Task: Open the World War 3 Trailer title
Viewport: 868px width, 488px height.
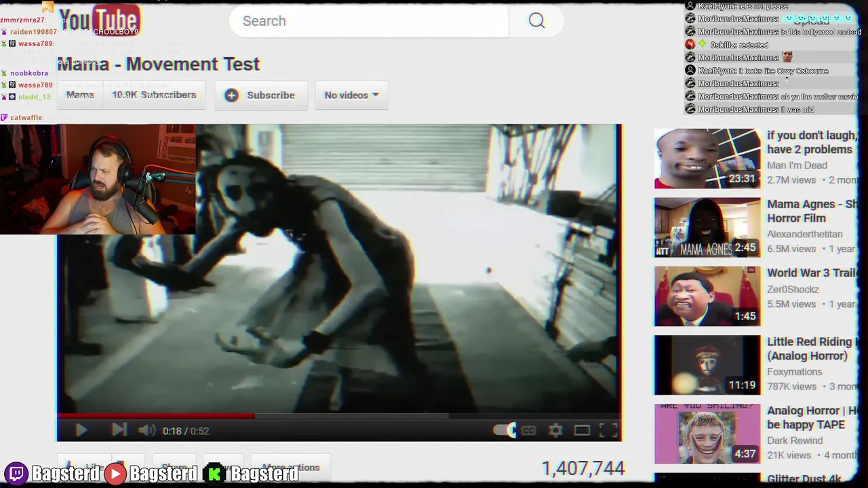Action: pos(812,273)
